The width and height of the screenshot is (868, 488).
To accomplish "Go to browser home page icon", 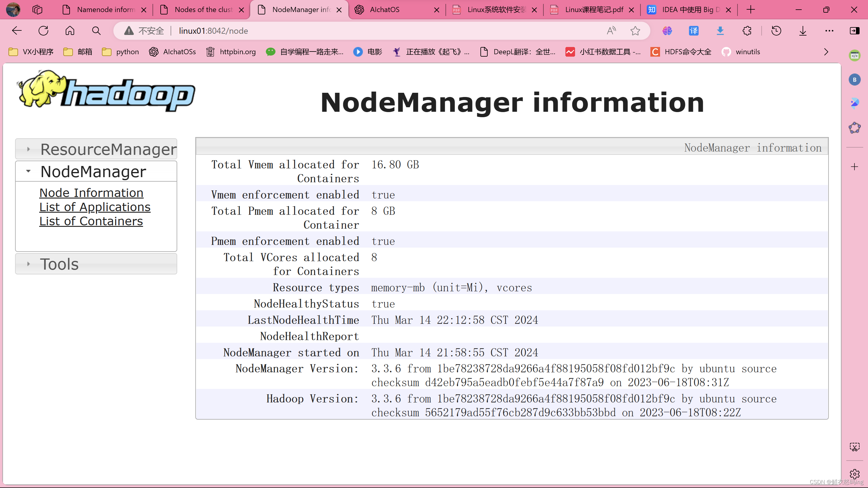I will coord(70,31).
